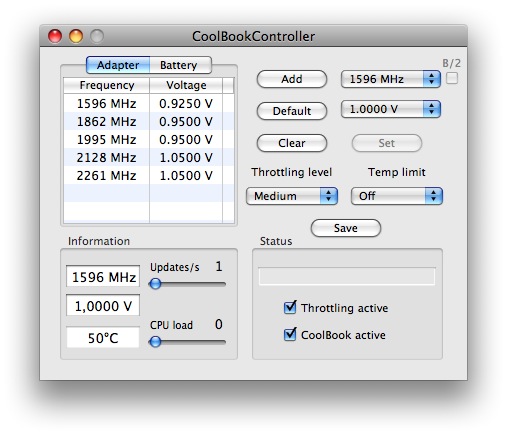Select the 2128 MHz table row

pyautogui.click(x=149, y=157)
